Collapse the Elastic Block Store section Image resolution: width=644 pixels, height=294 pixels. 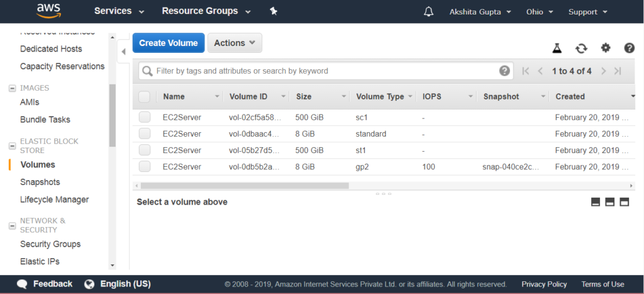13,145
